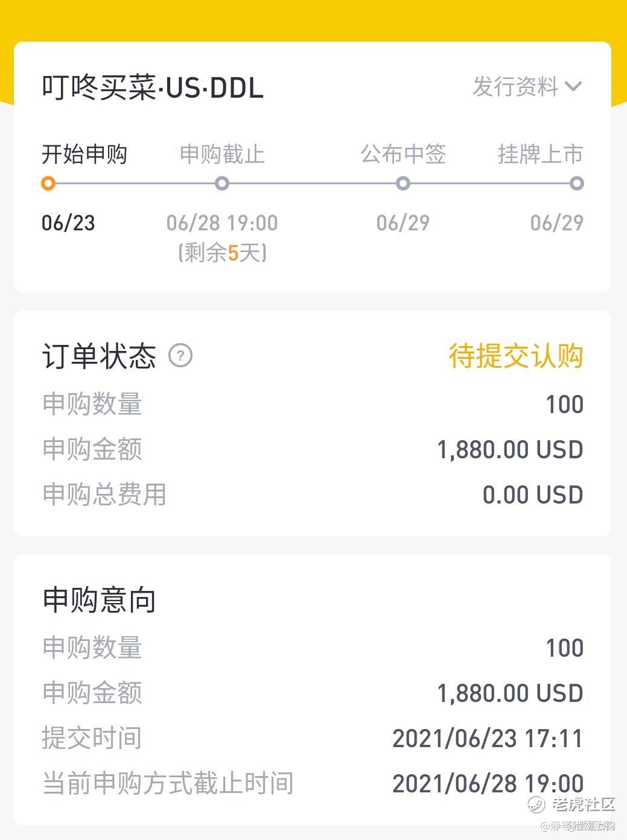This screenshot has width=627, height=840.
Task: Tap the 提交时间 2021/06/23 17:11 value
Action: click(488, 739)
